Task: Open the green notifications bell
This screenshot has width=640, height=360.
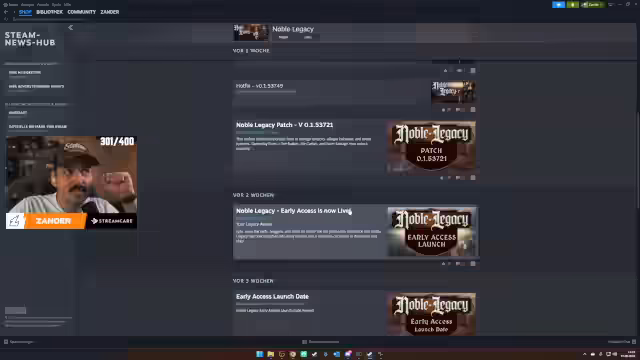Action: [x=573, y=4]
